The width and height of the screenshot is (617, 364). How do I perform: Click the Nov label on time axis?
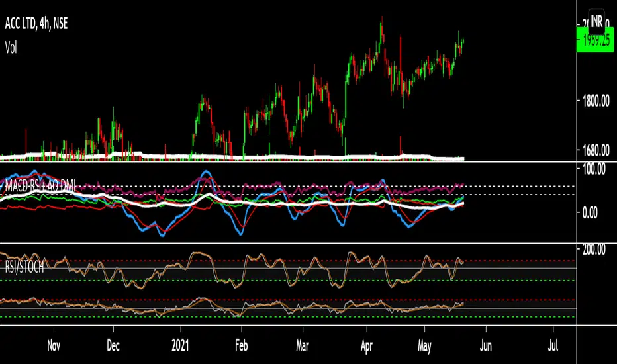click(x=54, y=345)
